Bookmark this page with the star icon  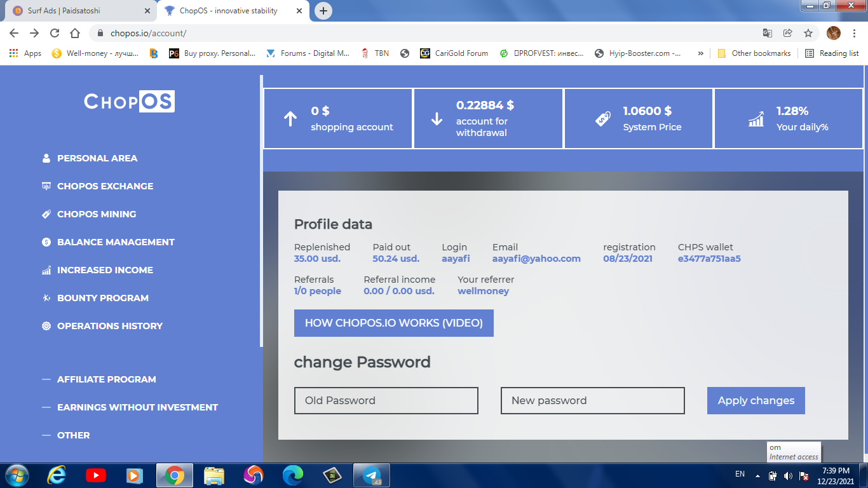pos(808,33)
